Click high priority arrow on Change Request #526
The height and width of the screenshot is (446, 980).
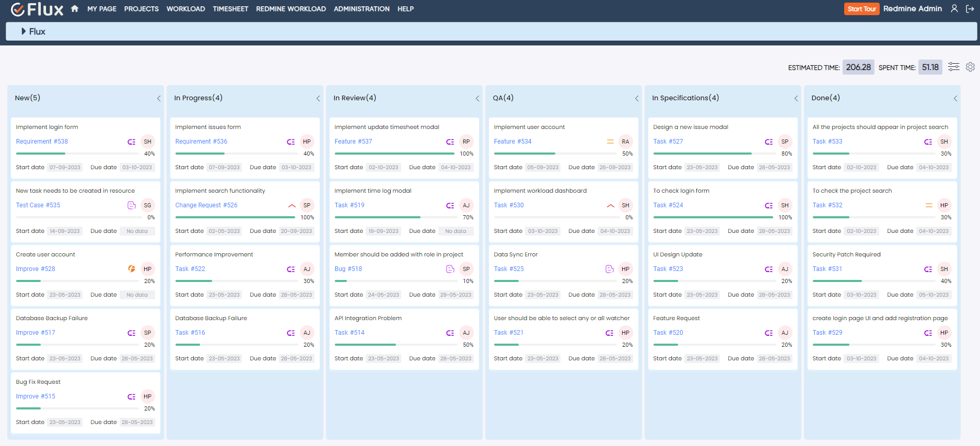coord(291,205)
